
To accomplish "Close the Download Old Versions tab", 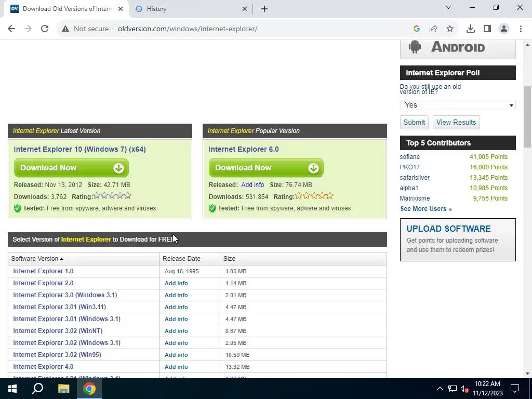I will click(x=121, y=9).
